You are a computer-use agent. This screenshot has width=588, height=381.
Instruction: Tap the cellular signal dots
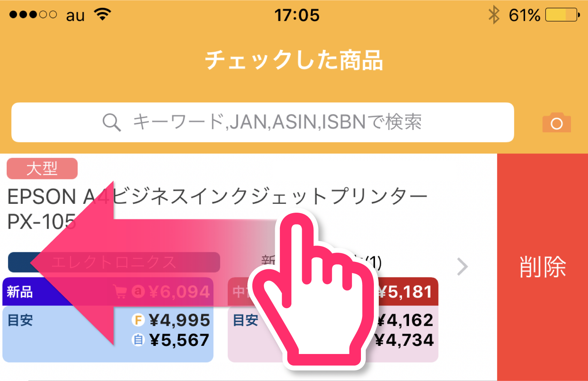33,14
